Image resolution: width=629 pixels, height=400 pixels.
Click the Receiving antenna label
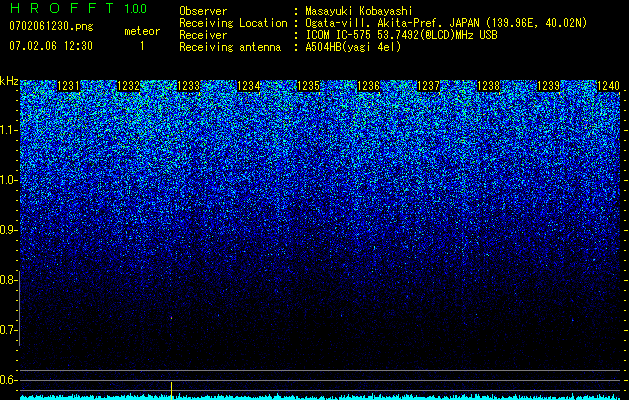click(x=230, y=47)
